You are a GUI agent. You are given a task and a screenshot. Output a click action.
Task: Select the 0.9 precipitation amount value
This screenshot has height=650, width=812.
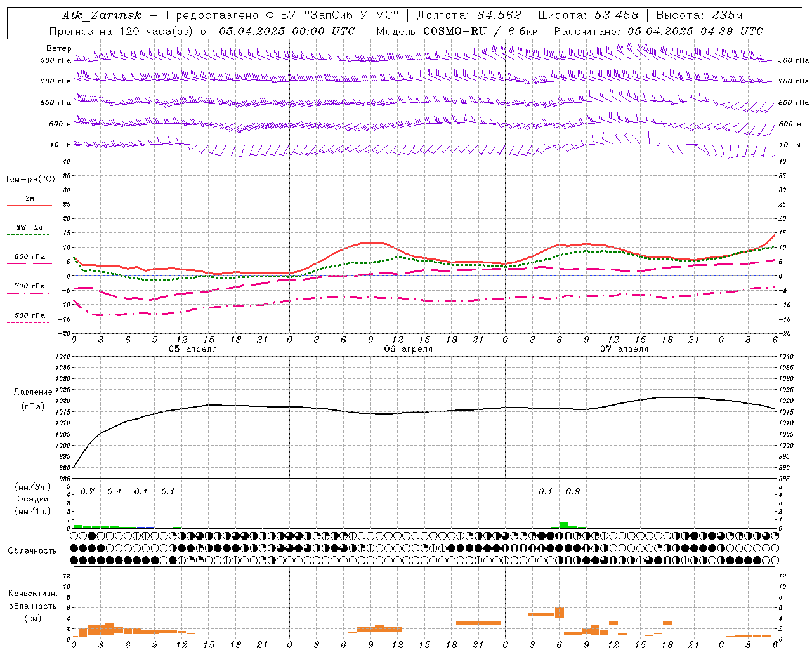pyautogui.click(x=573, y=492)
